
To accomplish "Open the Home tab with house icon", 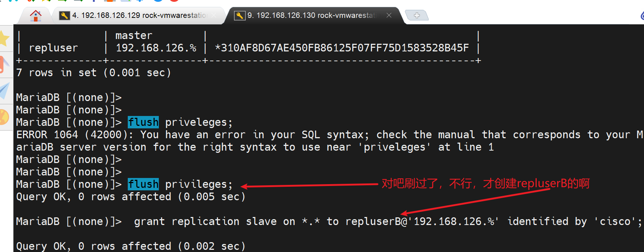I will pyautogui.click(x=35, y=16).
